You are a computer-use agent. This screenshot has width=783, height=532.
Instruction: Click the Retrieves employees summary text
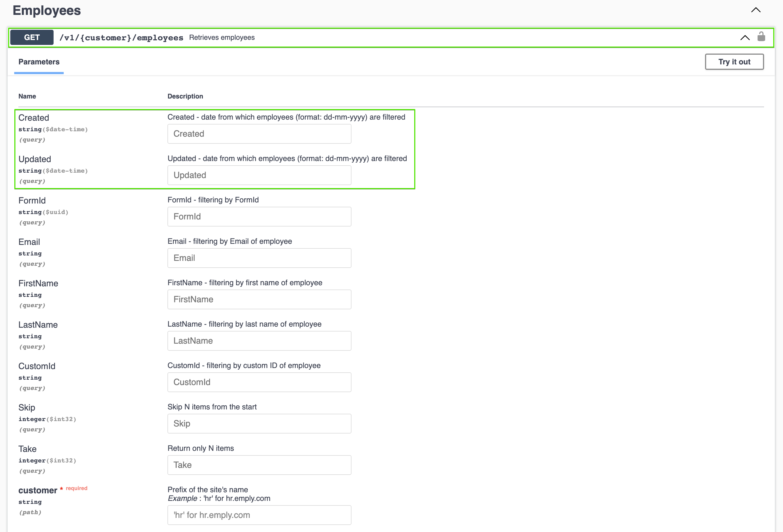click(222, 38)
